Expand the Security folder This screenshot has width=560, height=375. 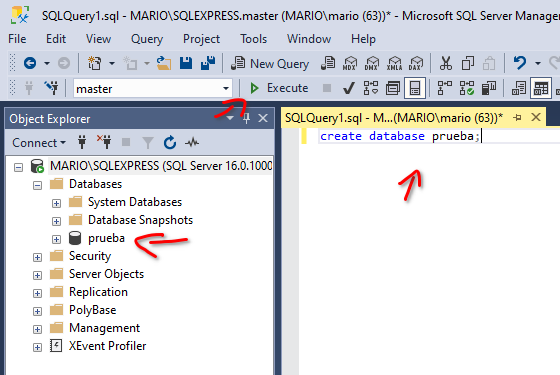(37, 257)
